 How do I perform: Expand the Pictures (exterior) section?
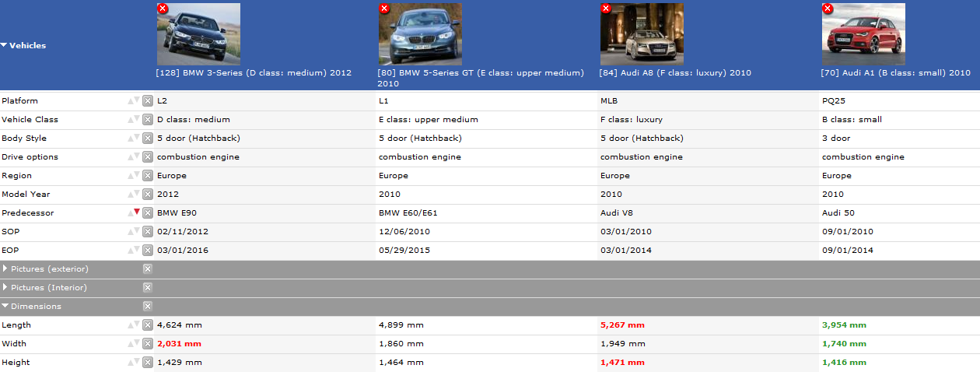coord(5,268)
